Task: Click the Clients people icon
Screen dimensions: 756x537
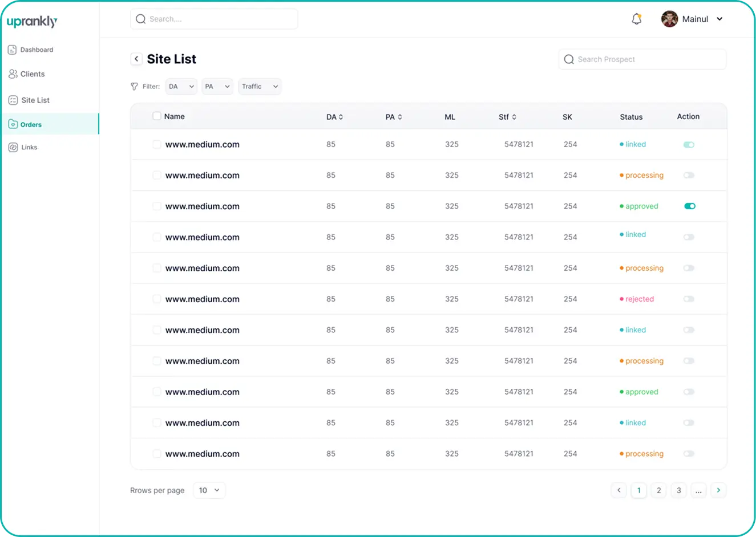Action: 13,74
